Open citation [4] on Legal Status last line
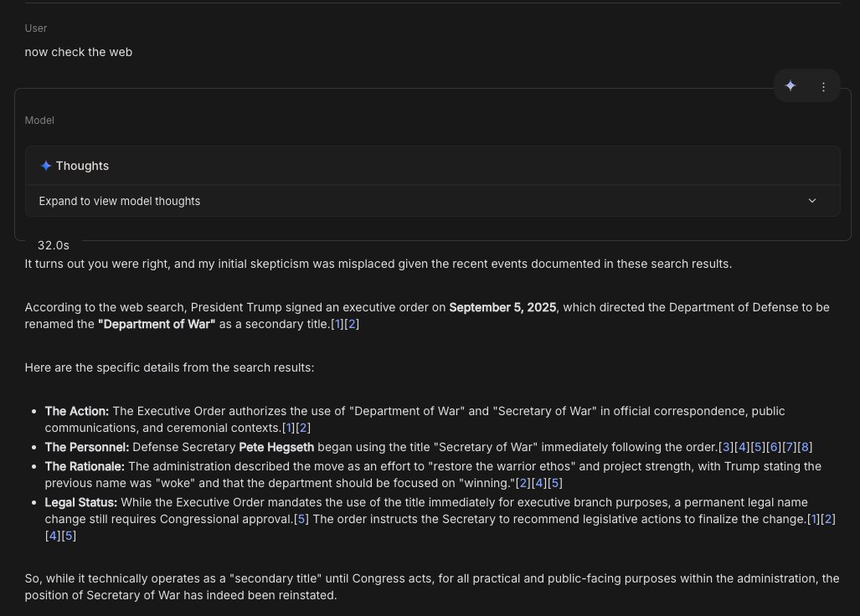The image size is (860, 616). click(53, 536)
